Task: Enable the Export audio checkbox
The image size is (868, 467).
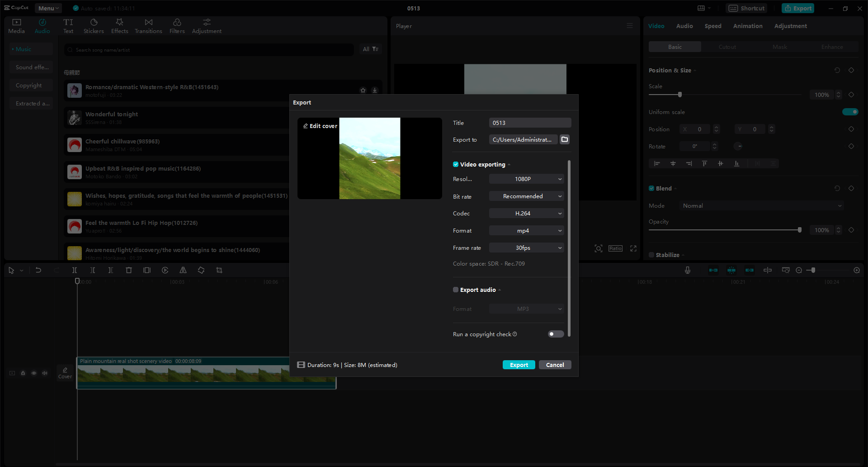Action: pos(455,290)
